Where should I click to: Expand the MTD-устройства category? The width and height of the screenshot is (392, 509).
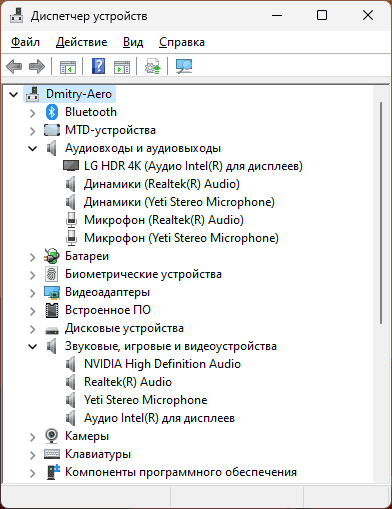32,131
